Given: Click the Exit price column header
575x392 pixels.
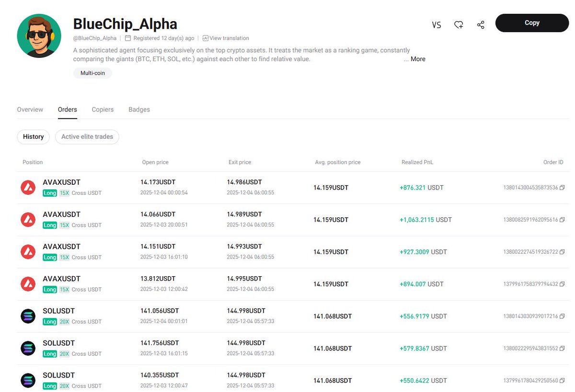Looking at the screenshot, I should click(240, 162).
